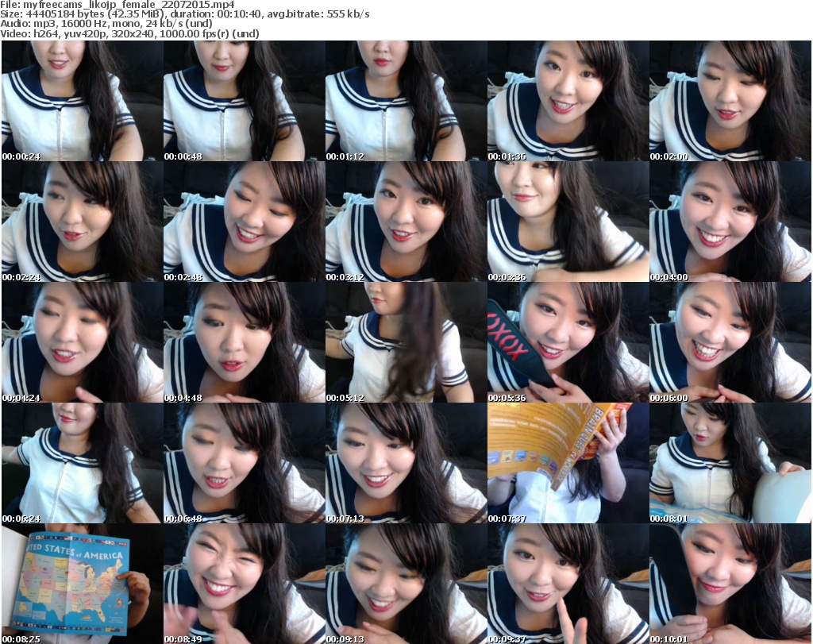Open the thumbnail at 00:04:24
The height and width of the screenshot is (644, 813).
tap(83, 342)
